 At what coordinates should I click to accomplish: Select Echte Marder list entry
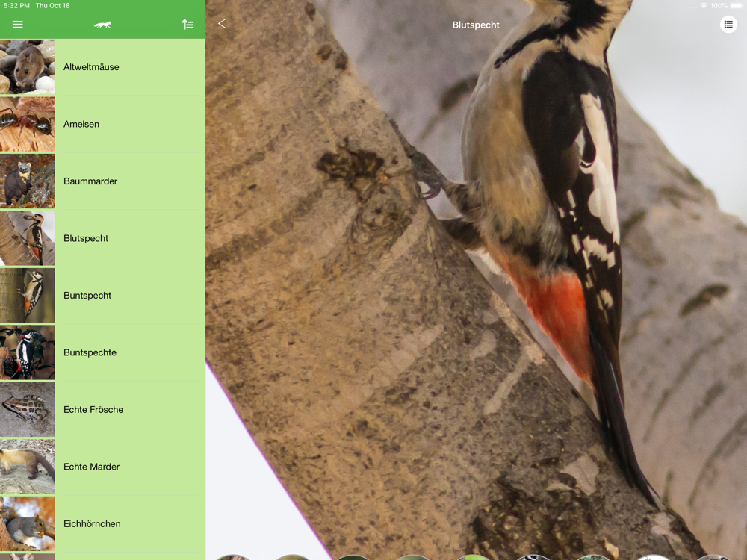102,467
